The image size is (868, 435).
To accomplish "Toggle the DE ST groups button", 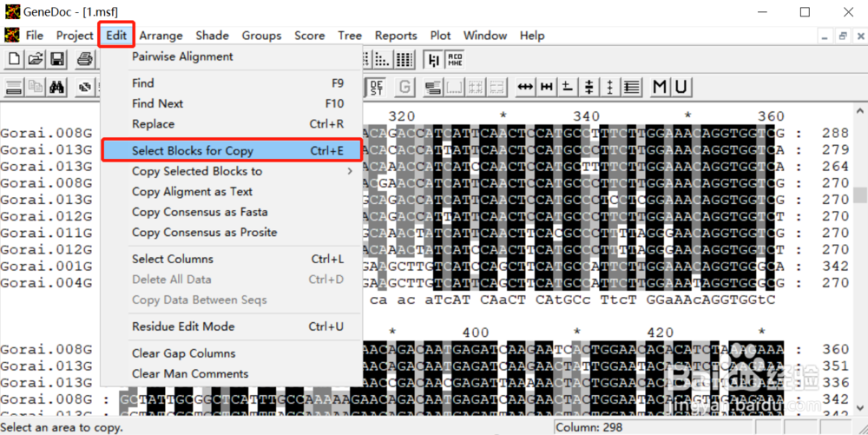I will click(x=377, y=87).
